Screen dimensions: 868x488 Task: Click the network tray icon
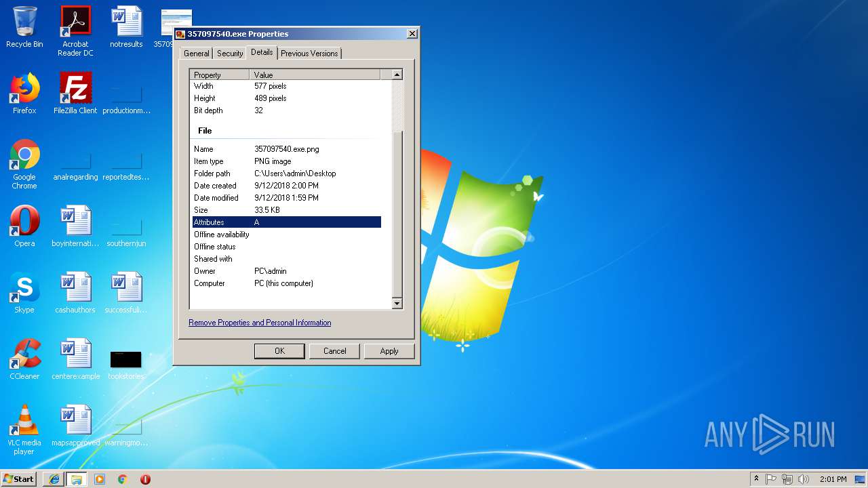(787, 479)
